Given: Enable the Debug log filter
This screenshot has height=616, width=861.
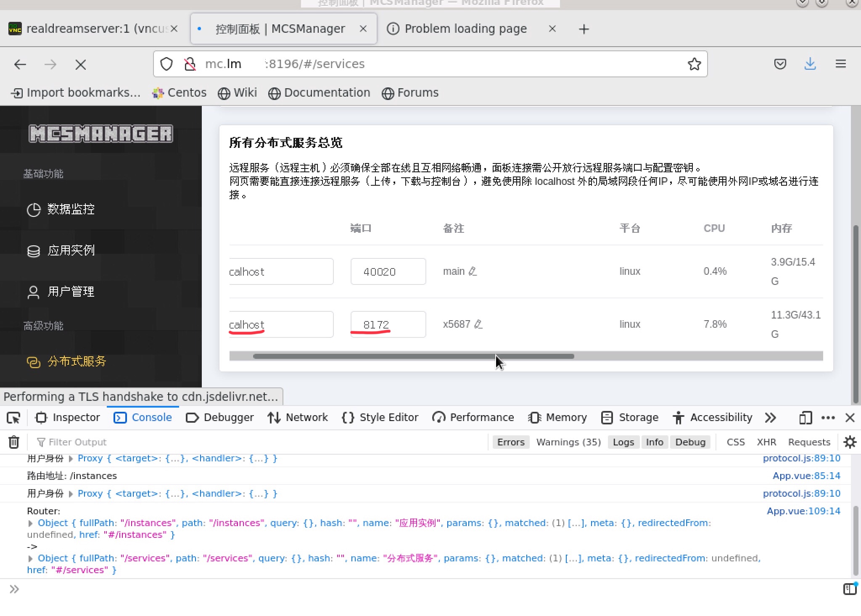Looking at the screenshot, I should (x=690, y=442).
